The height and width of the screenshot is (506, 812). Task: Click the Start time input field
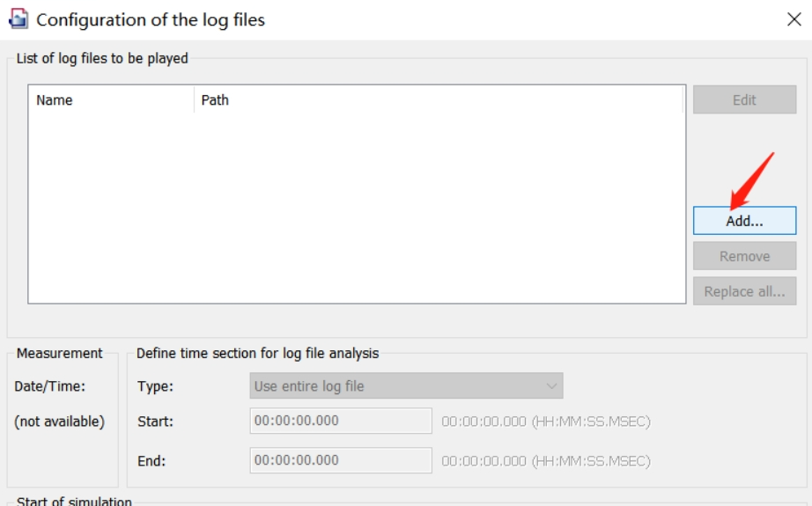pos(341,421)
